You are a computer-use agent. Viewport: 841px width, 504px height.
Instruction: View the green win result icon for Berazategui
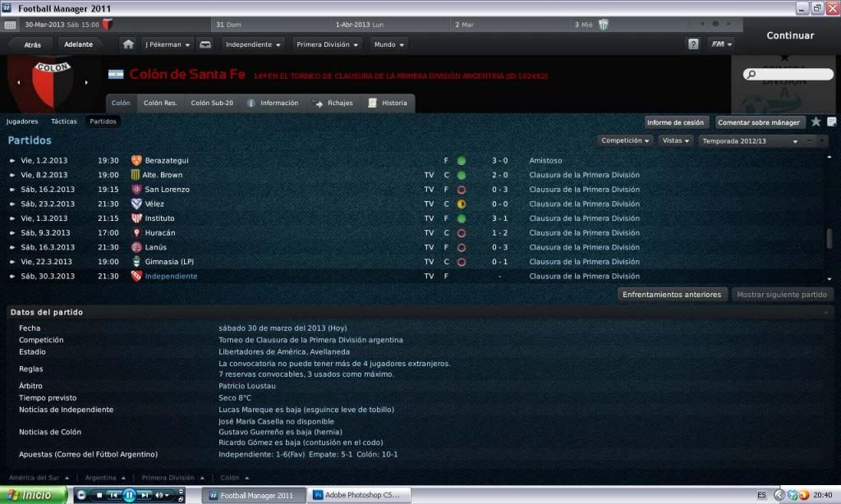coord(462,160)
